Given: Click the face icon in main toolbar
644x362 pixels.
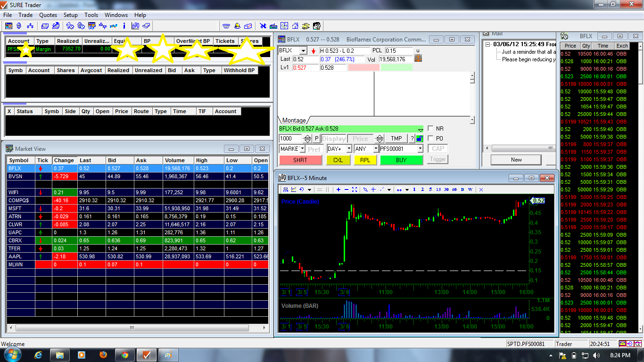Looking at the screenshot, I should point(317,26).
